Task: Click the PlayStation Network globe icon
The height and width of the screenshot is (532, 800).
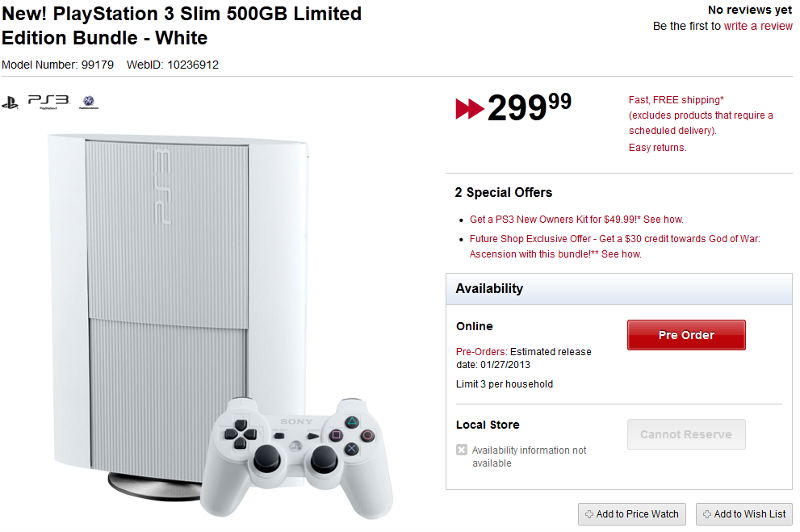Action: point(89,102)
